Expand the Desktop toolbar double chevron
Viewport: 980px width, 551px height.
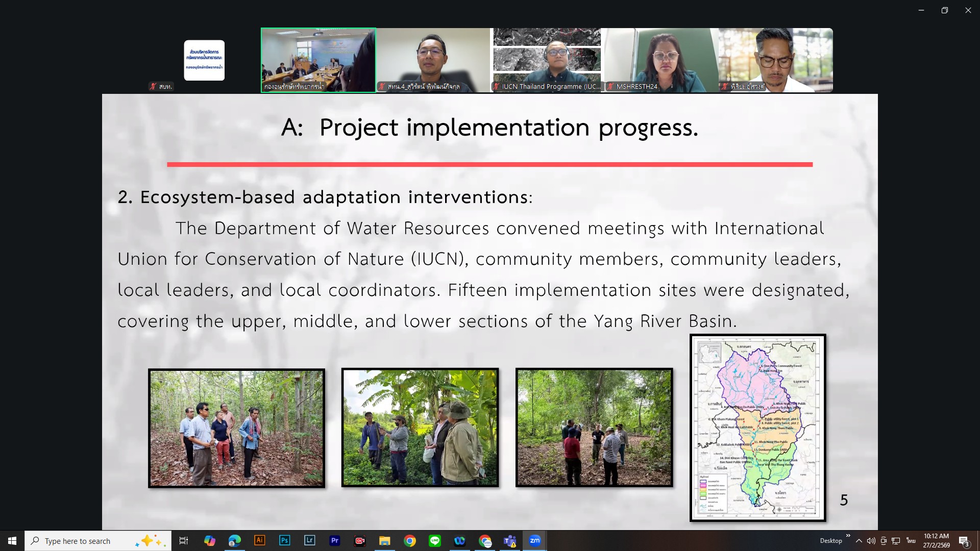(x=848, y=536)
